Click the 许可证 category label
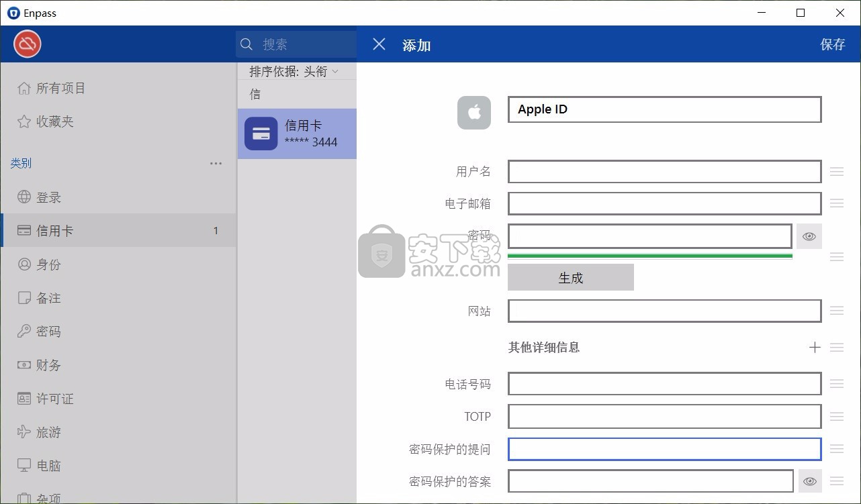 click(x=55, y=399)
